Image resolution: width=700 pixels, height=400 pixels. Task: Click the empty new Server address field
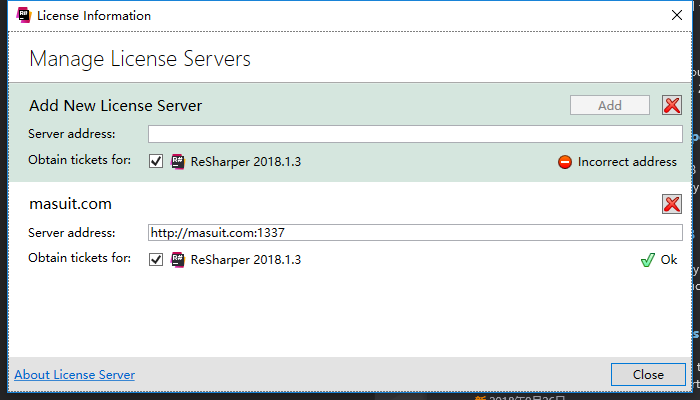click(415, 134)
